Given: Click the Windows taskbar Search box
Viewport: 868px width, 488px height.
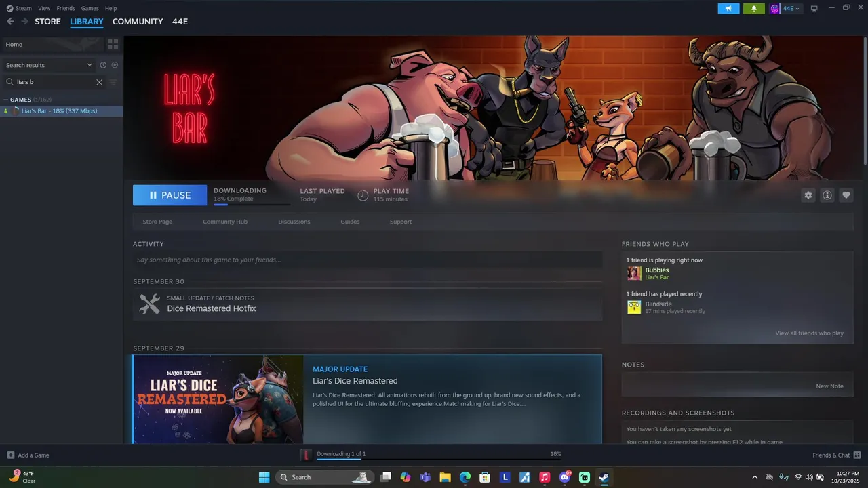Looking at the screenshot, I should [x=323, y=477].
